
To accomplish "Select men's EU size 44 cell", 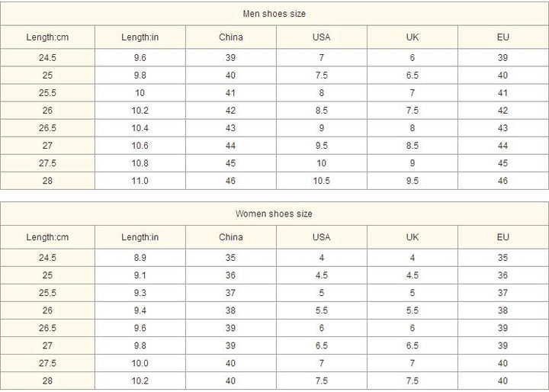I will (503, 146).
